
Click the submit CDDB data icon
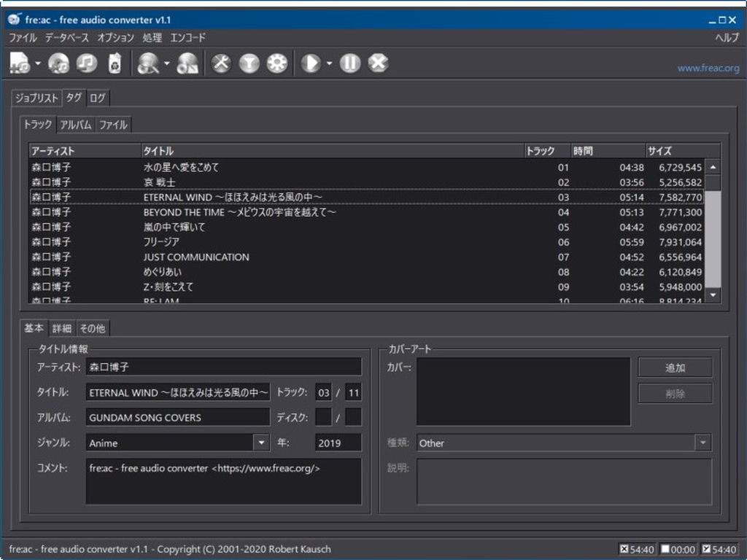187,63
